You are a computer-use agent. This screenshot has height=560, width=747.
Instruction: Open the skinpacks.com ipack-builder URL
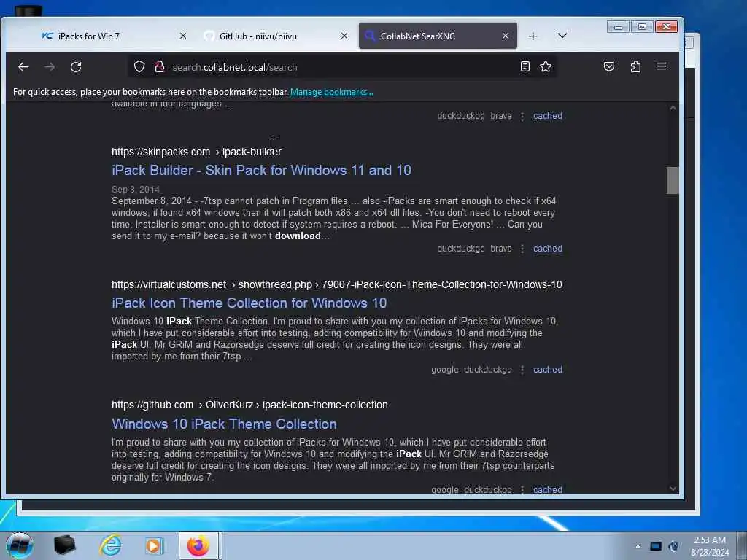196,152
